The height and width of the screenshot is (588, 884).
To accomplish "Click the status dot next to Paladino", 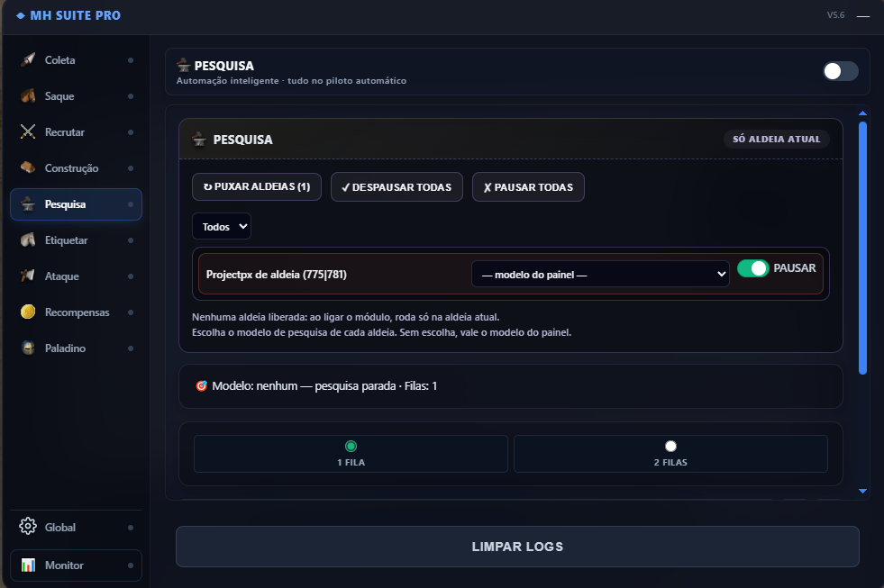I will click(131, 348).
